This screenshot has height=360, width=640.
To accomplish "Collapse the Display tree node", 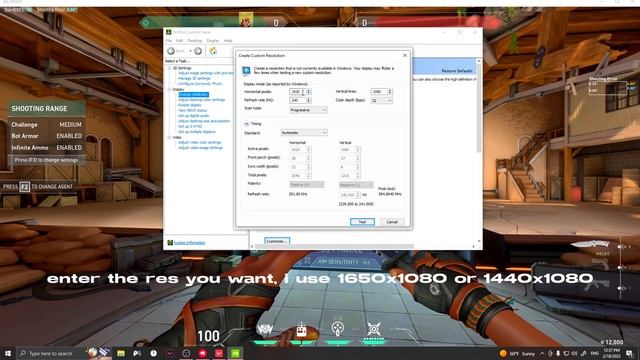I will coord(169,89).
